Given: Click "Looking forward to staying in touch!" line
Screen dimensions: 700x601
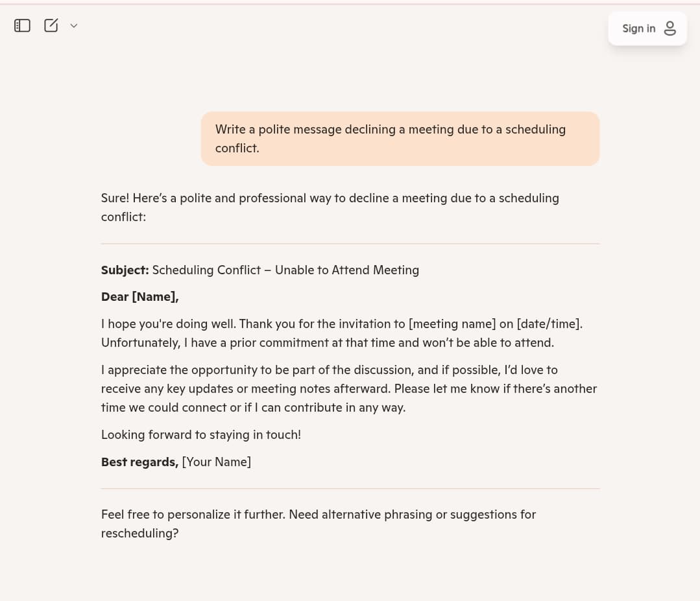Looking at the screenshot, I should [x=201, y=434].
